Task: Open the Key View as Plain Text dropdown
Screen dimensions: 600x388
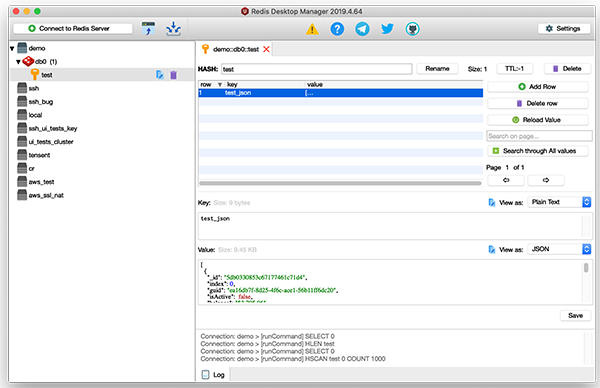Action: pos(559,202)
